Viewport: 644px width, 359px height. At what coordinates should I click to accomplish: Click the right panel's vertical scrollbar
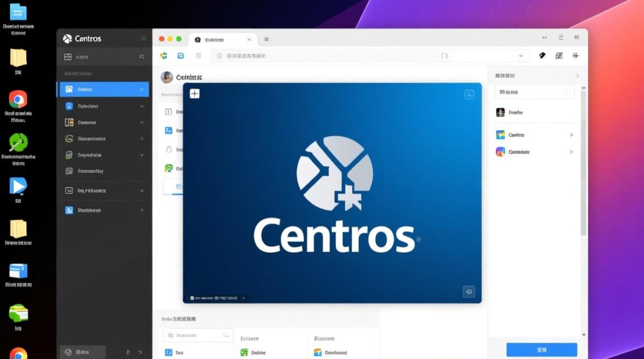click(x=583, y=162)
